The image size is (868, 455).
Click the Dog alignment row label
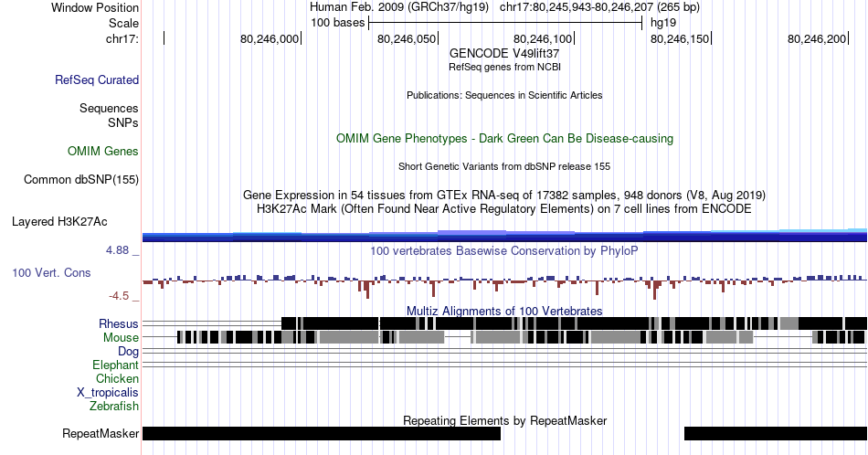[x=129, y=352]
